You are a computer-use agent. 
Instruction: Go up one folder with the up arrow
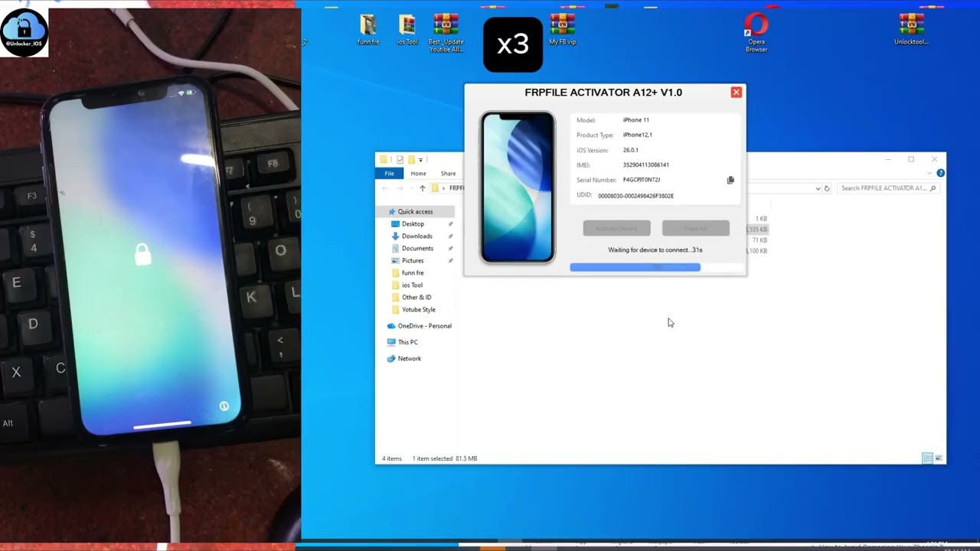pyautogui.click(x=422, y=188)
